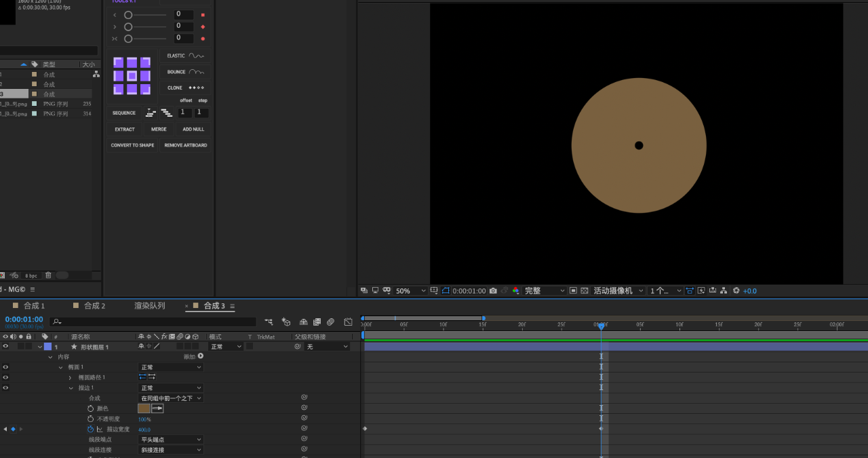Click the CLONE button
This screenshot has height=458, width=868.
point(185,88)
